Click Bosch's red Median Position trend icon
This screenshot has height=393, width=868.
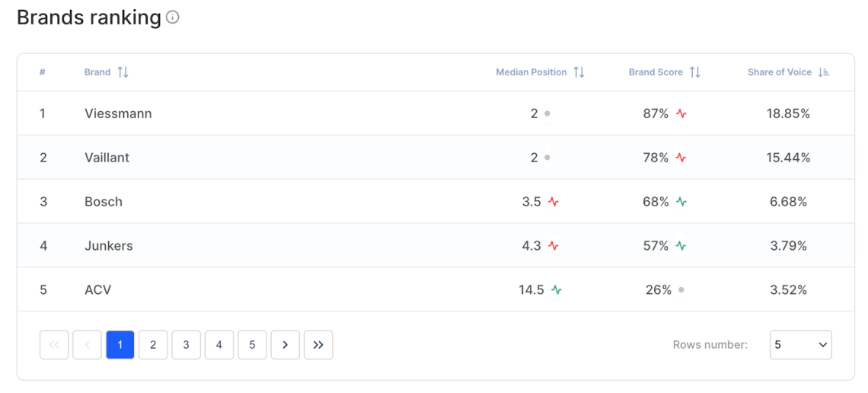554,203
